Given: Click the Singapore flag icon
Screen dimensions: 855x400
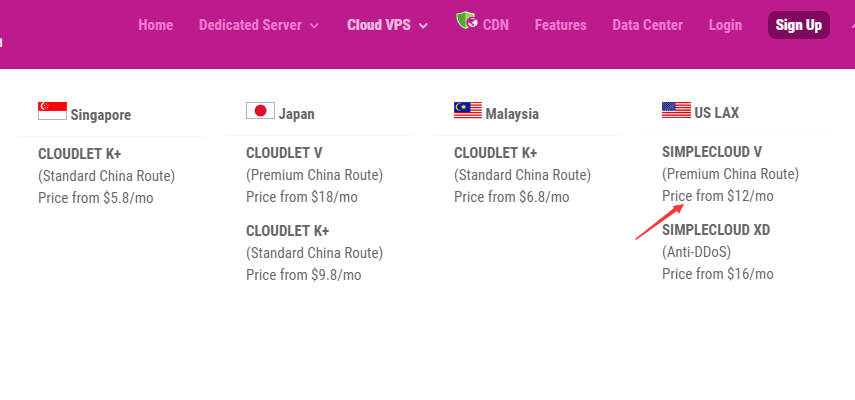Looking at the screenshot, I should pyautogui.click(x=52, y=111).
